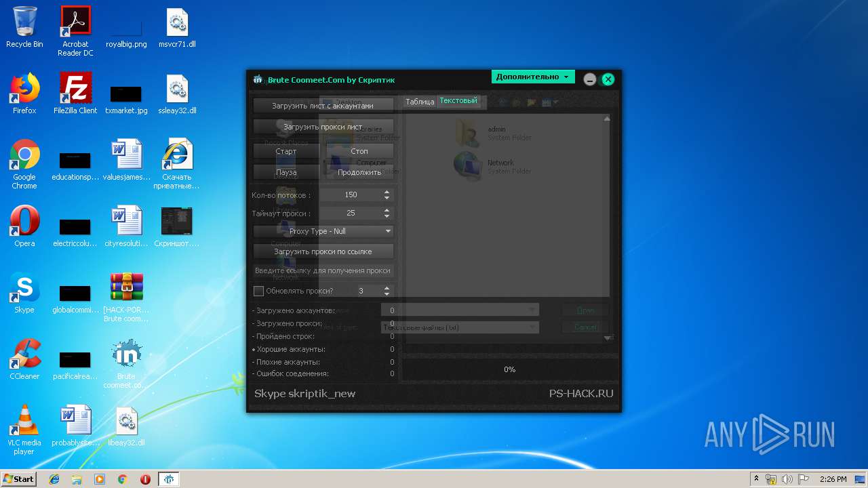This screenshot has width=868, height=488.
Task: Open the Start menu
Action: [x=19, y=479]
